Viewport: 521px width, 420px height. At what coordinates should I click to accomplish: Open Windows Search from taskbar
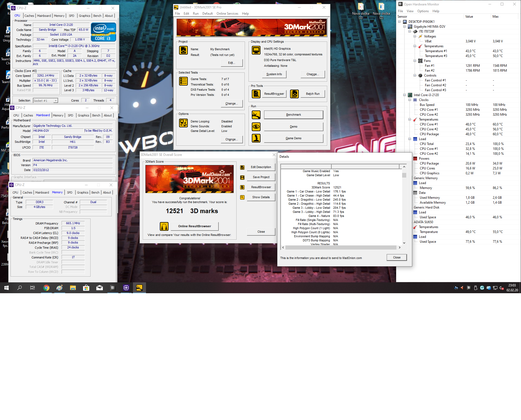[20, 288]
